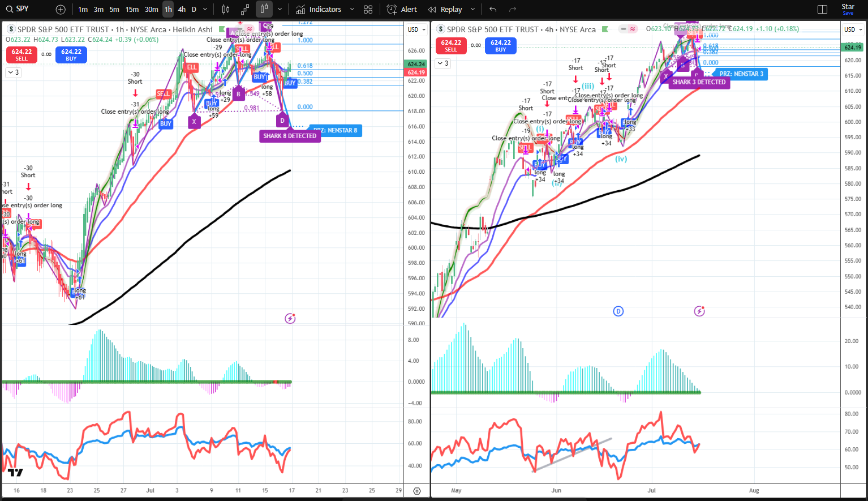Click the 624.22 SELL button on 4h chart
The width and height of the screenshot is (868, 501).
tap(451, 46)
